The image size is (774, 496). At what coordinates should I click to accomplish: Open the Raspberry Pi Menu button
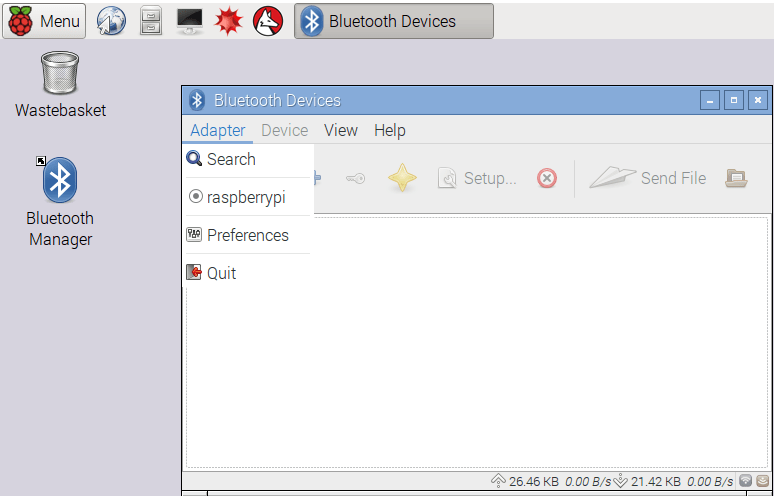point(44,21)
